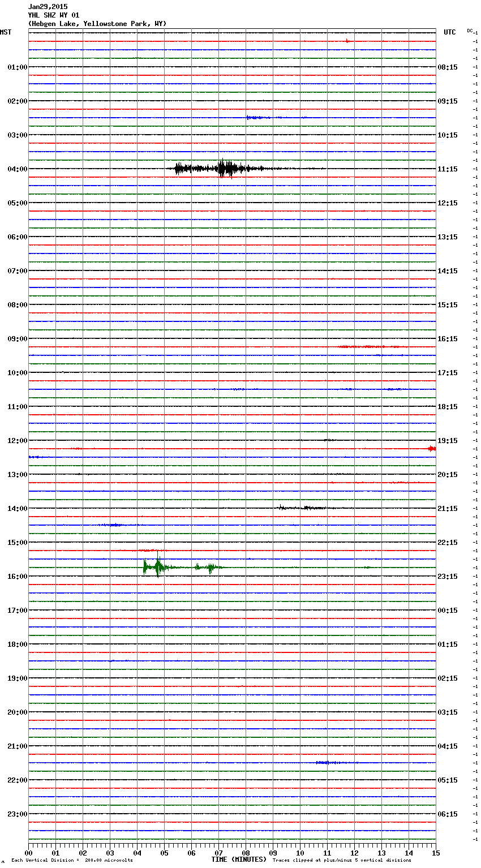The height and width of the screenshot is (868, 481).
Task: Click the 19:00 MST hour label
Action: point(17,678)
